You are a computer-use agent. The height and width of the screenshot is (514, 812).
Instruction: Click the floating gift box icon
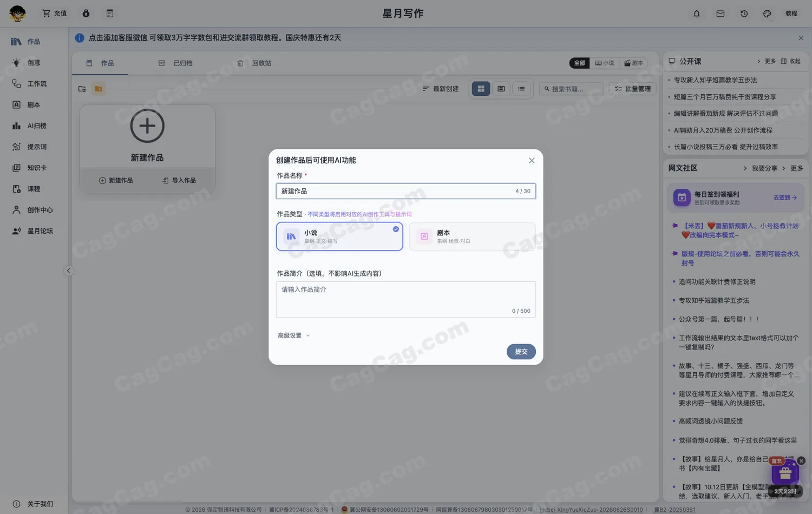coord(785,473)
